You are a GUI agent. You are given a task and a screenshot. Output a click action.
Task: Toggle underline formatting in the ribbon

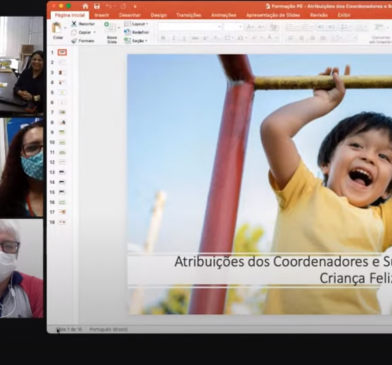coord(184,38)
